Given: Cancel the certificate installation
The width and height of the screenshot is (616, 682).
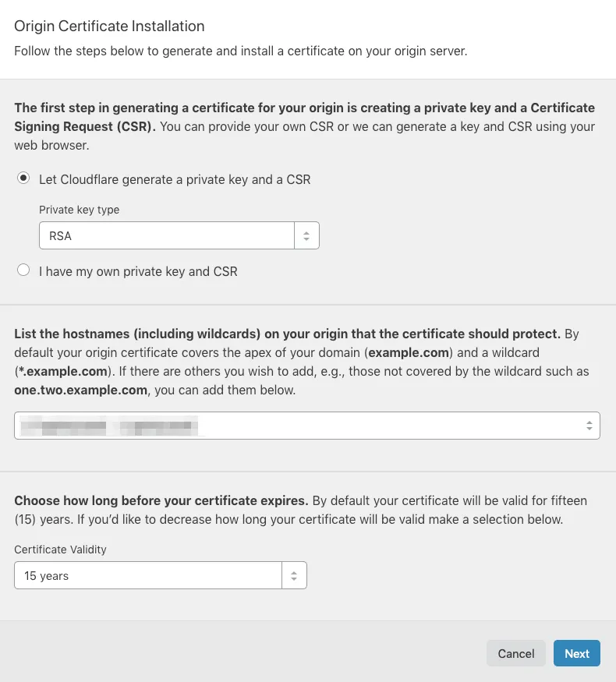Looking at the screenshot, I should pos(516,653).
